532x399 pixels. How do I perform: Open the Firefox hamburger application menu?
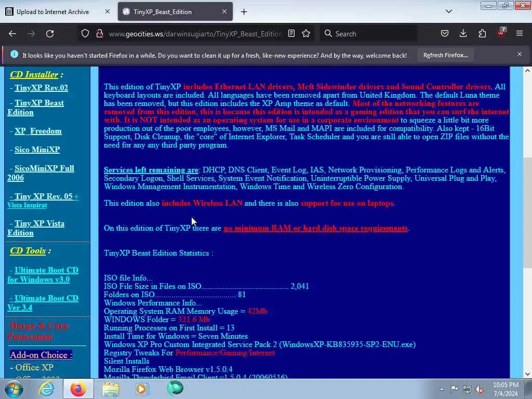click(x=520, y=34)
